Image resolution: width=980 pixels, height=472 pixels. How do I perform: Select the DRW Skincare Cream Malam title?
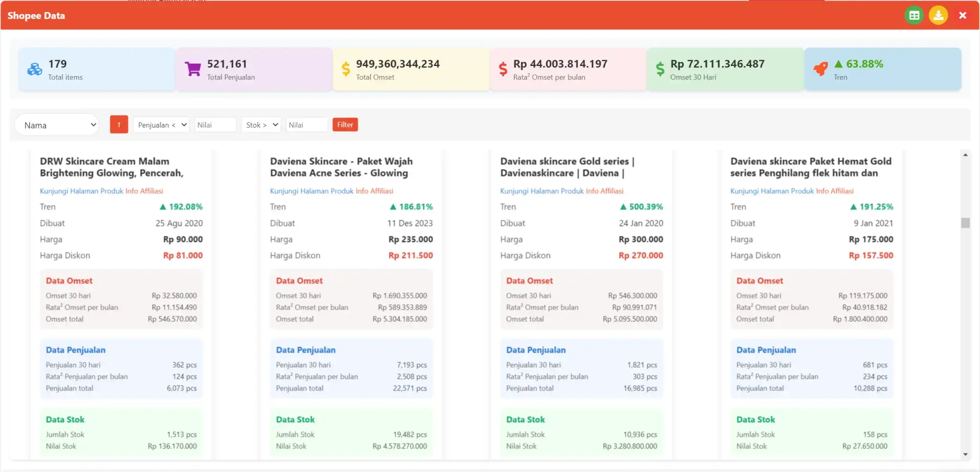pyautogui.click(x=111, y=167)
